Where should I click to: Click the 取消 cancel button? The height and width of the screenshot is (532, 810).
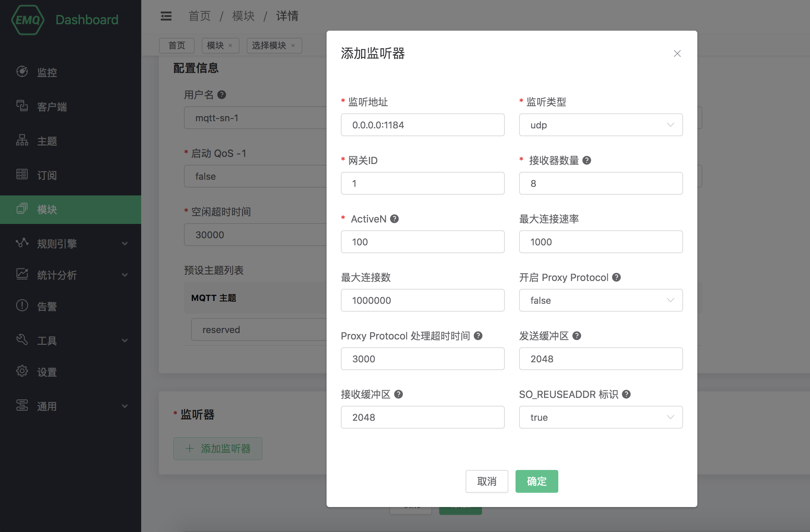click(x=487, y=481)
